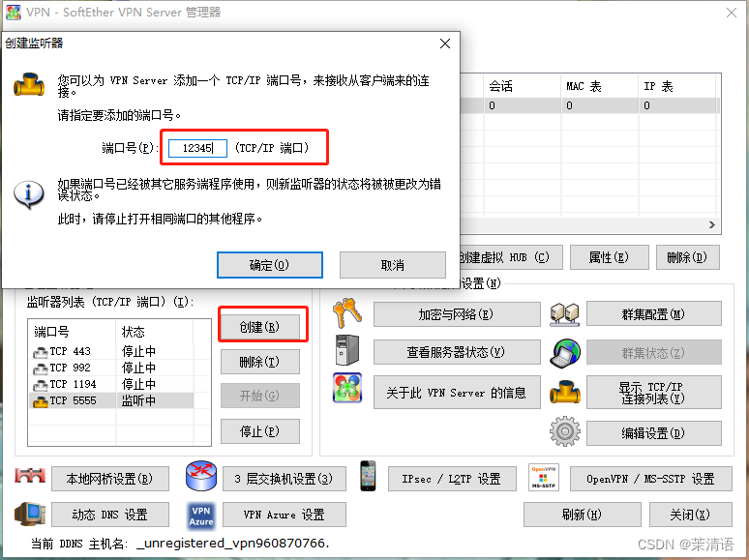Click the hub 删除(D) button
Viewport: 749px width, 560px height.
[687, 257]
